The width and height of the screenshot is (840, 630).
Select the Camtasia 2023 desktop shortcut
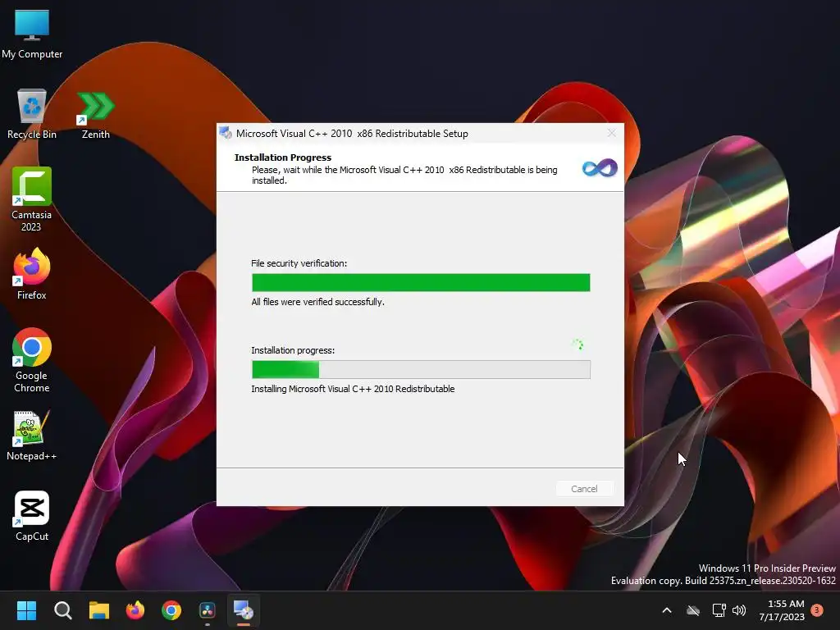32,199
